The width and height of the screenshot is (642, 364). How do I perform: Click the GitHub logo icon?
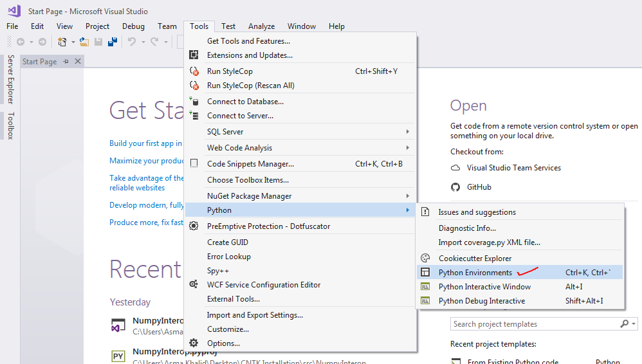click(455, 187)
